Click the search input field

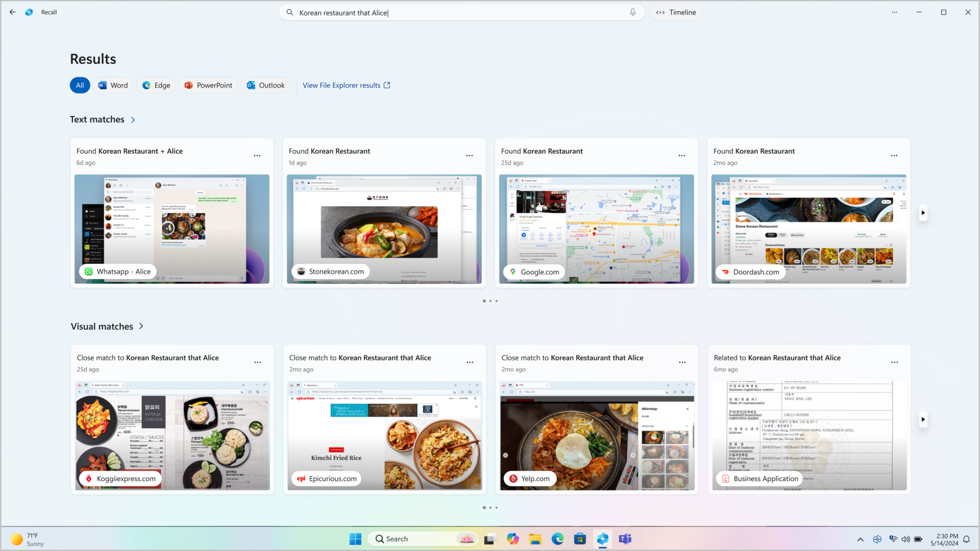click(461, 12)
